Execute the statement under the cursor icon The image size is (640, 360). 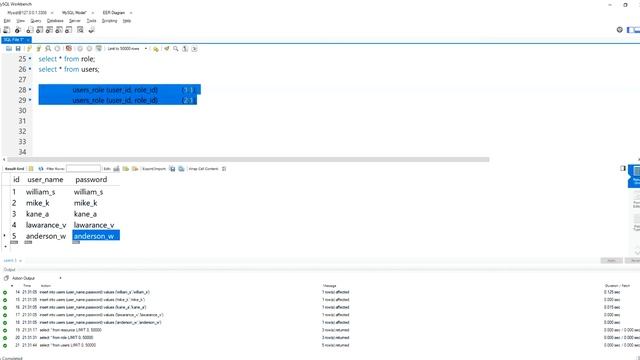(39, 49)
